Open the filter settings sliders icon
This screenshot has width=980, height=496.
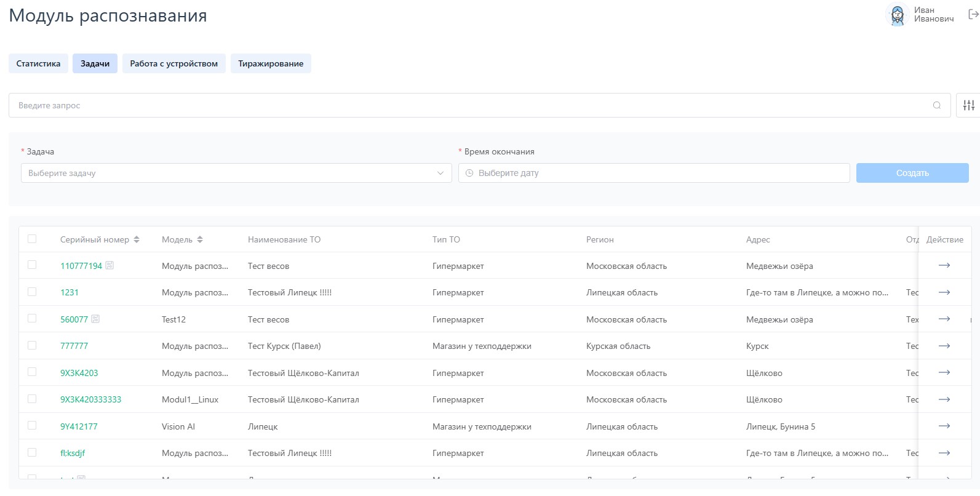[968, 105]
